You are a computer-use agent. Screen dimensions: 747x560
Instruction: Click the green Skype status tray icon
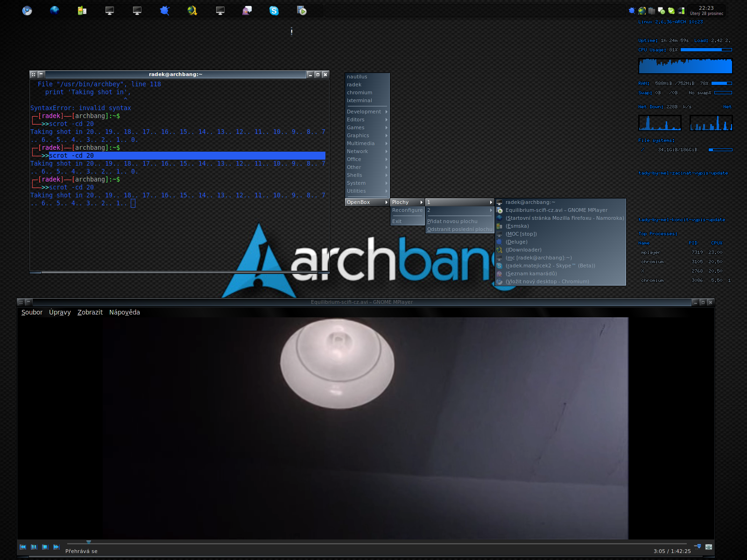(x=671, y=11)
